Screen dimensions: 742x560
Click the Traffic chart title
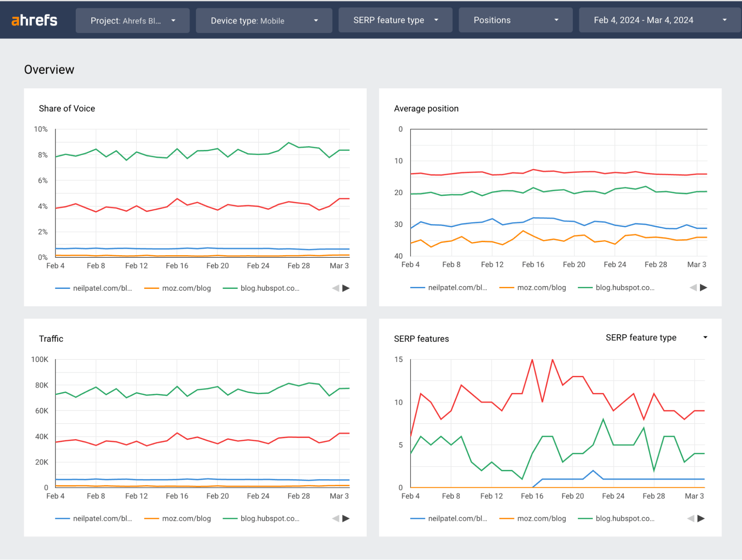click(x=51, y=339)
